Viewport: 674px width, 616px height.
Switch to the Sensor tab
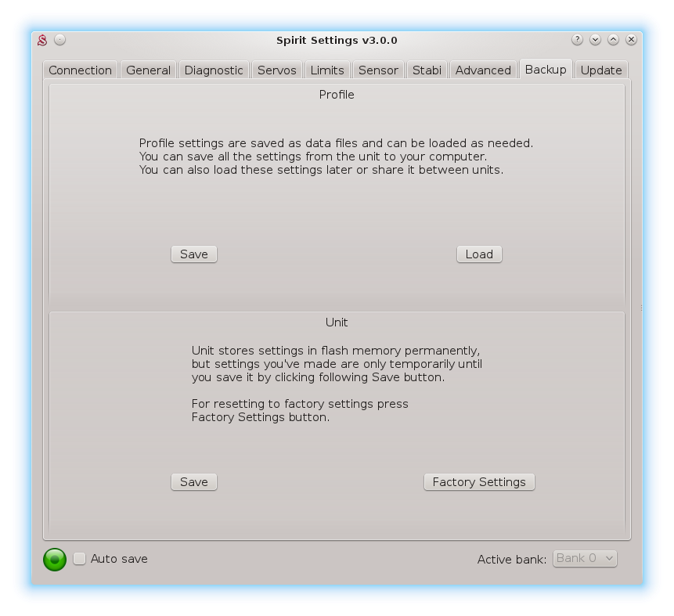tap(378, 70)
